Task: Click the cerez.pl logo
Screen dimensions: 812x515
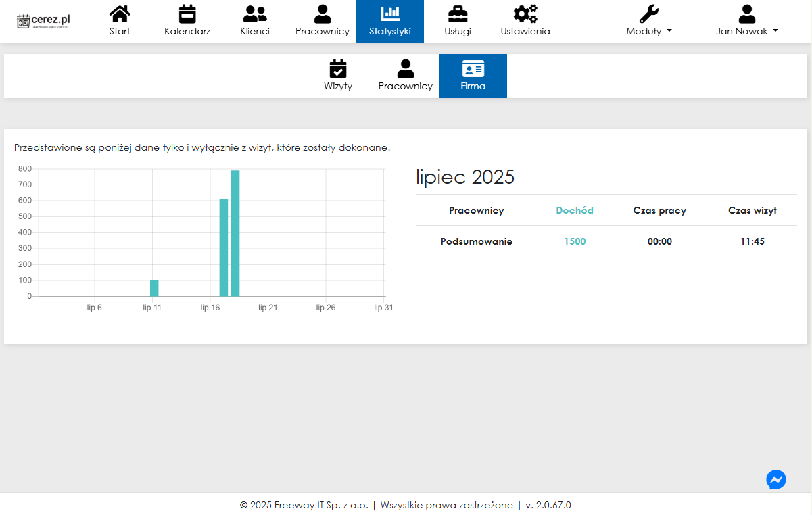Action: (x=43, y=21)
